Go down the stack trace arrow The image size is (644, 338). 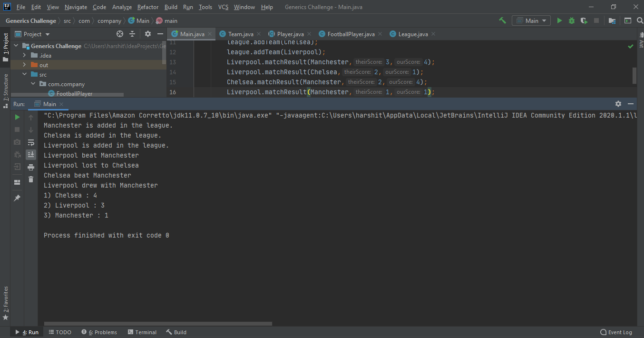click(x=31, y=129)
